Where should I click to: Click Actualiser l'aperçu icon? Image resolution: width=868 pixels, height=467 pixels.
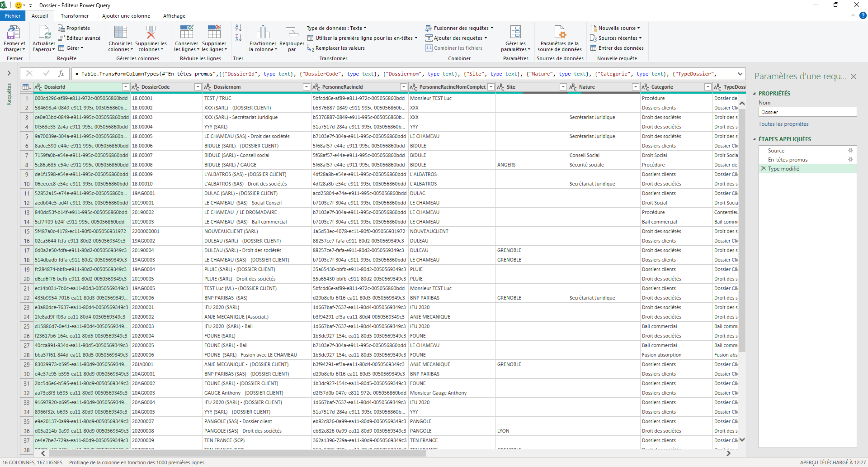click(x=44, y=32)
